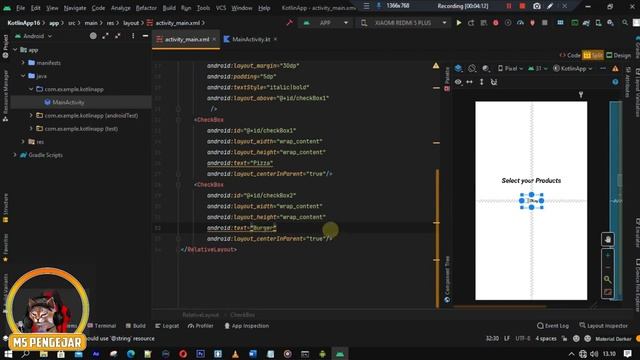This screenshot has width=640, height=360.
Task: Click Collapse All in the project panel
Action: click(118, 36)
